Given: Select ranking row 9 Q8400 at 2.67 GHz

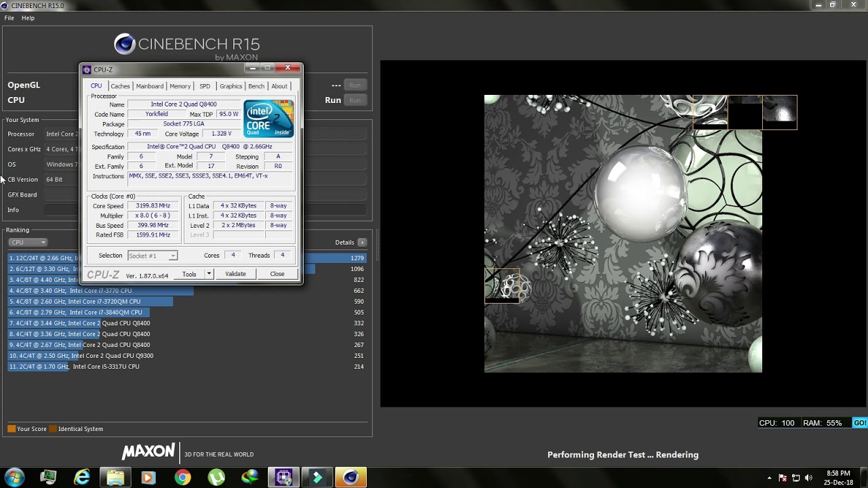Looking at the screenshot, I should click(188, 345).
